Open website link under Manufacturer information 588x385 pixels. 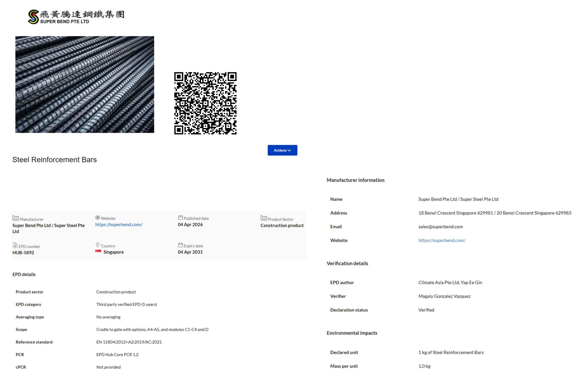(x=442, y=240)
